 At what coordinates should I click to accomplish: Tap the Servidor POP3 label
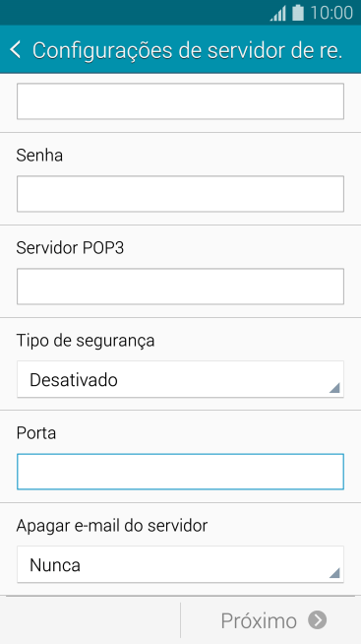coord(70,248)
